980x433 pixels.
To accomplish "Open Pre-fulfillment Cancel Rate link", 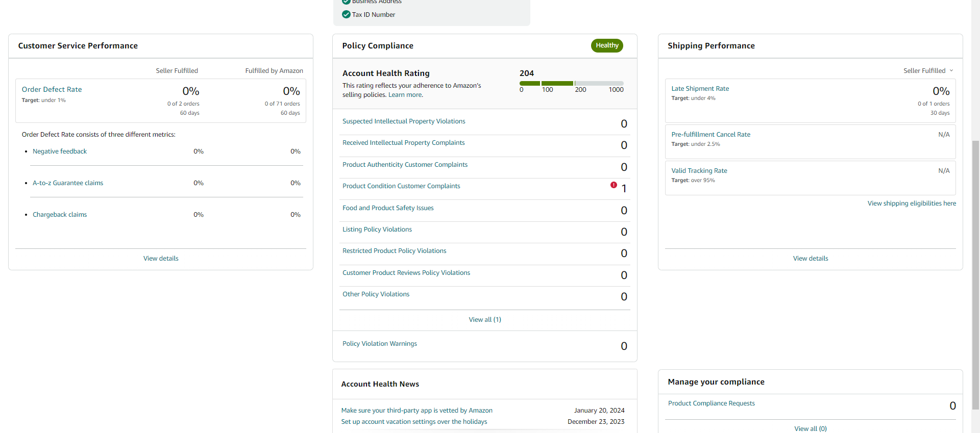I will point(710,135).
